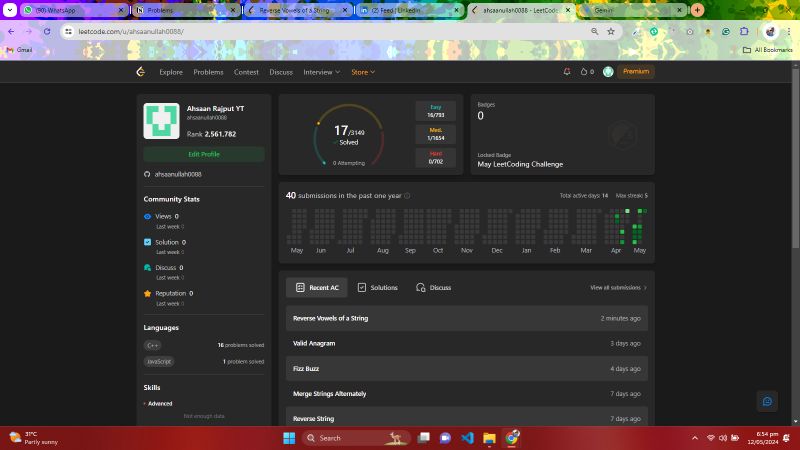
Task: Switch to the Gemini browser tab
Action: (x=632, y=10)
